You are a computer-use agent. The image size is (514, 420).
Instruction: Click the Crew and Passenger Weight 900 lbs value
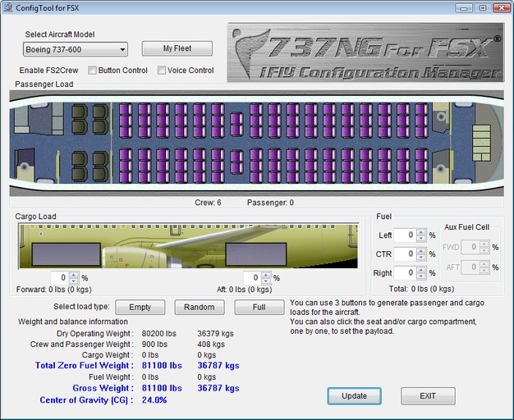click(154, 345)
